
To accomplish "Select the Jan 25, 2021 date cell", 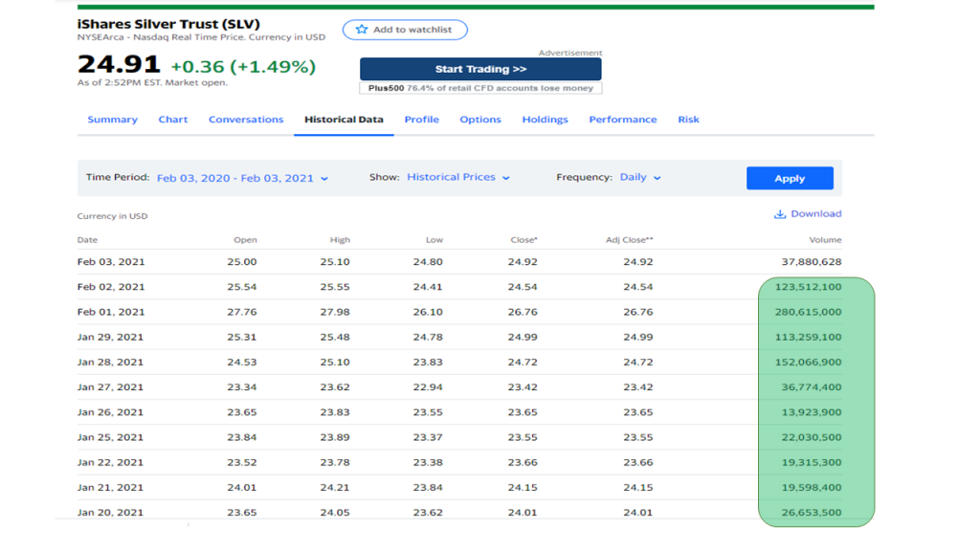I will pos(111,437).
